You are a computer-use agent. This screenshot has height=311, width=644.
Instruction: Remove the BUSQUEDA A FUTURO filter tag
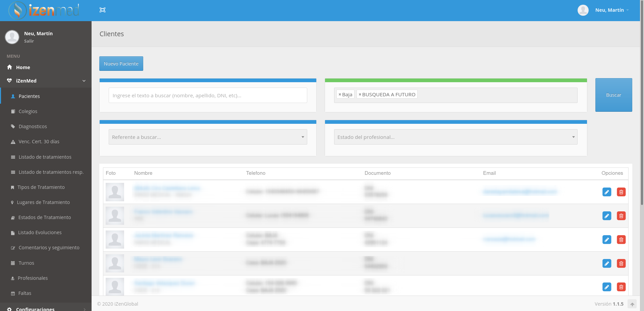coord(360,95)
